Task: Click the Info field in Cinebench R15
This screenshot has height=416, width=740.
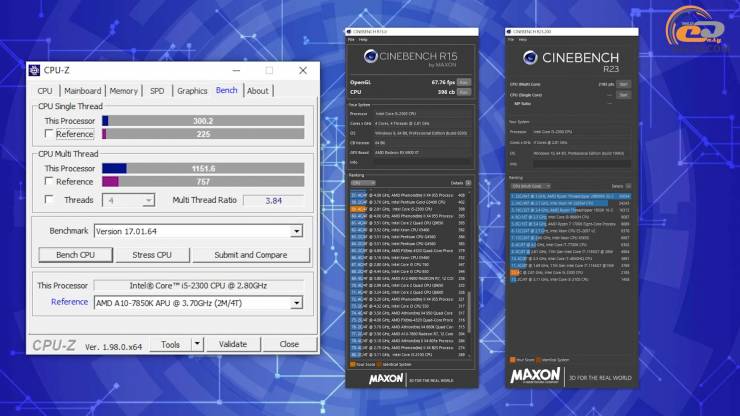Action: click(x=422, y=162)
